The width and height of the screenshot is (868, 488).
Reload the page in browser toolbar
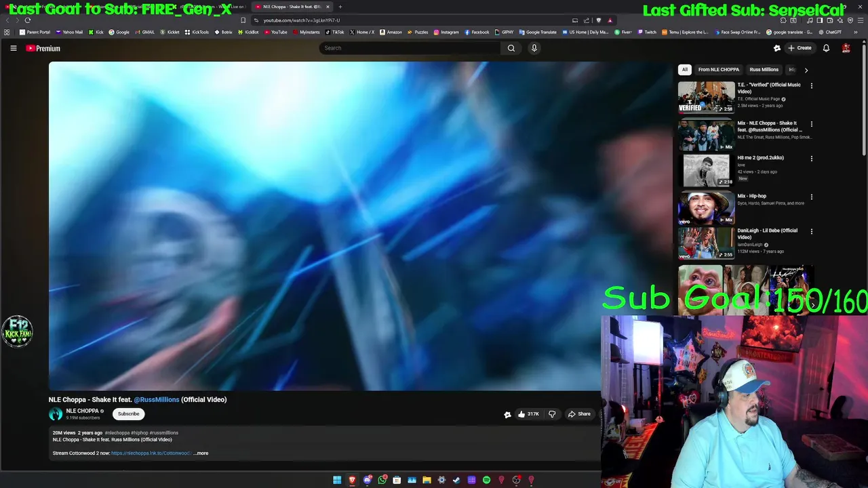28,20
